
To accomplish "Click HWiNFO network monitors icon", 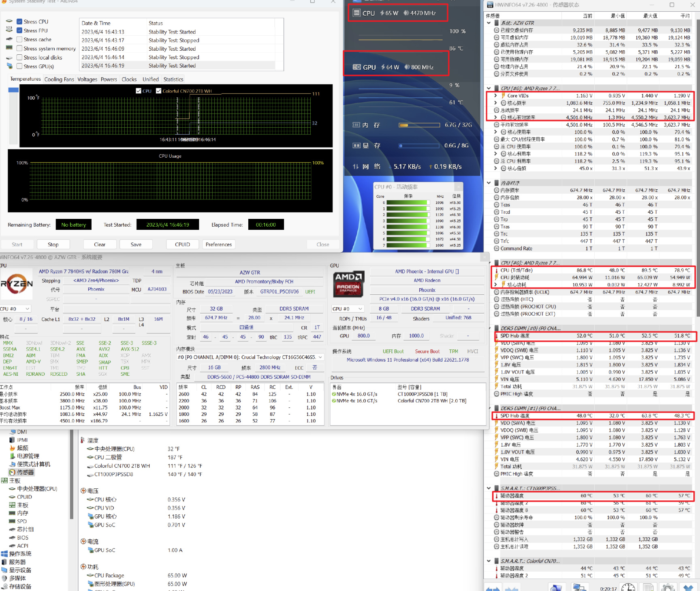I will [x=579, y=587].
